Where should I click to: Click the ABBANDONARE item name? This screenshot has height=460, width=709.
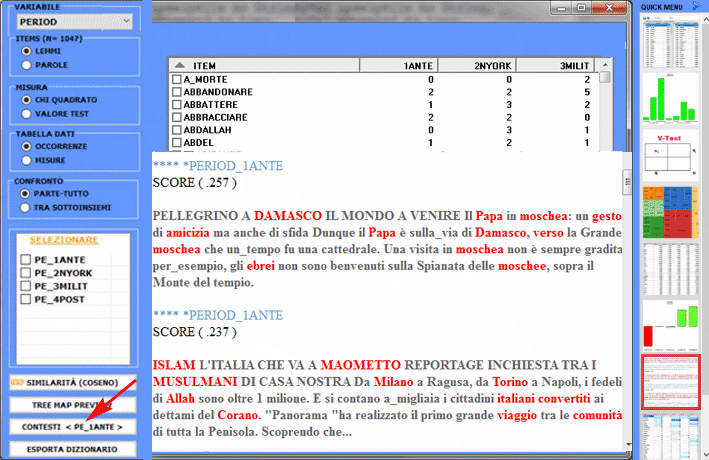click(218, 92)
